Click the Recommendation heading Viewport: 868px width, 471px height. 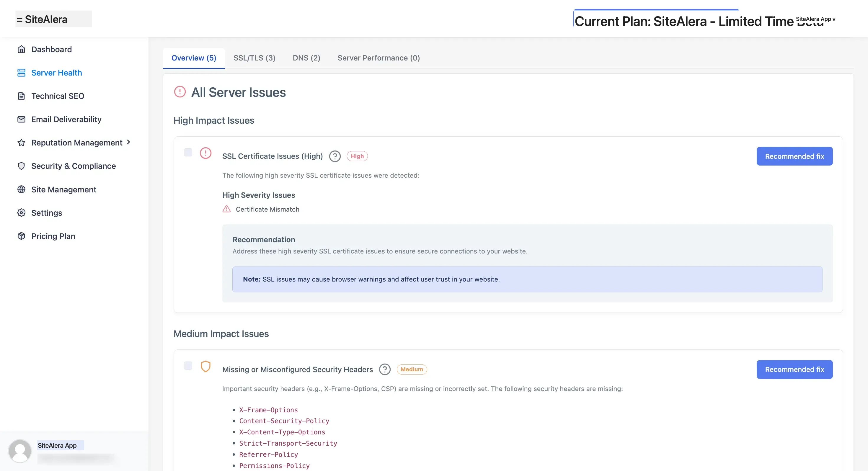pos(264,240)
